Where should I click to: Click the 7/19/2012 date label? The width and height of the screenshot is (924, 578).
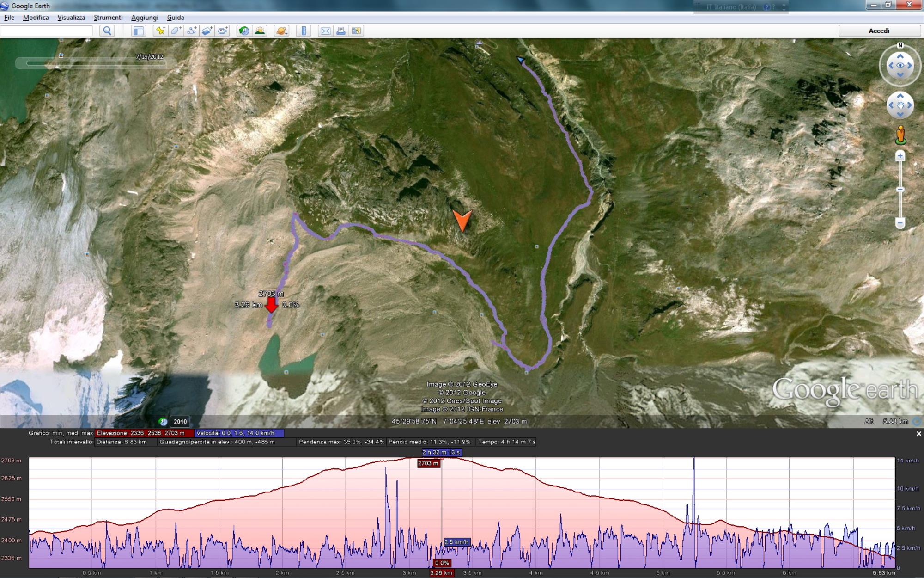[x=149, y=57]
